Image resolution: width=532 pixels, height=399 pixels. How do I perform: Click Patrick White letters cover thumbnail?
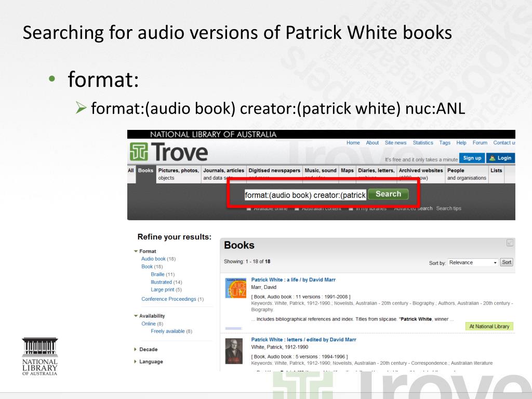click(234, 351)
